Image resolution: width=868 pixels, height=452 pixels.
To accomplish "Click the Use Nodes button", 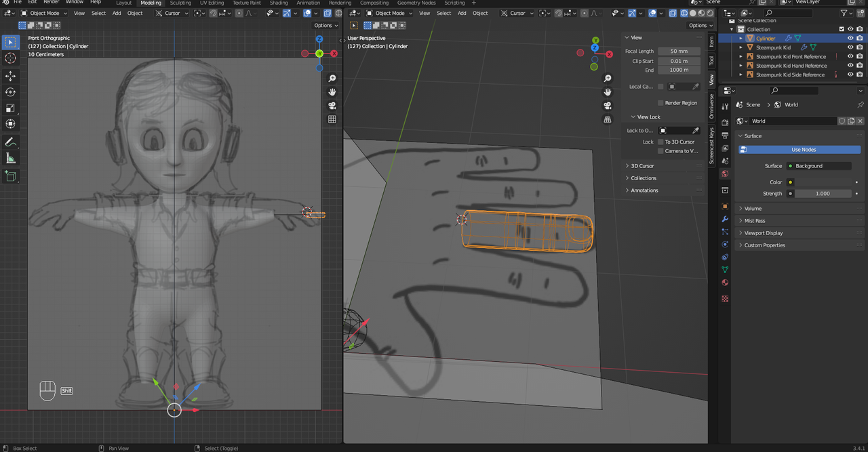I will pos(803,150).
